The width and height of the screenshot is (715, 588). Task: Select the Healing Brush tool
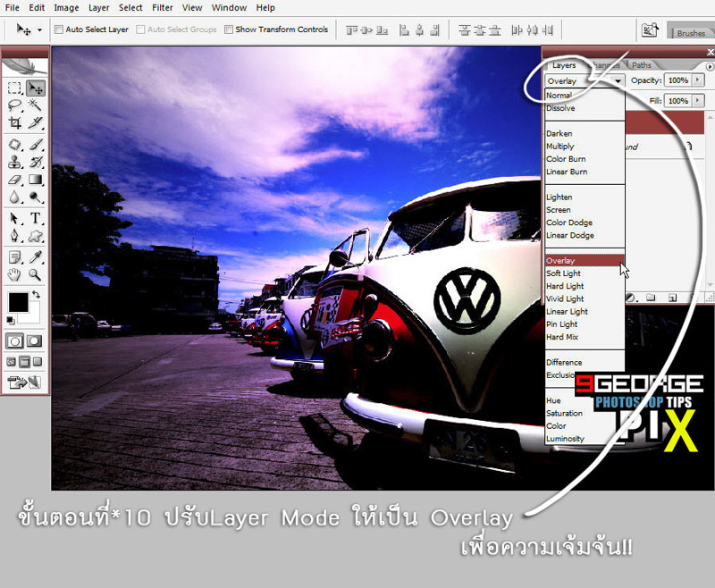[x=14, y=145]
